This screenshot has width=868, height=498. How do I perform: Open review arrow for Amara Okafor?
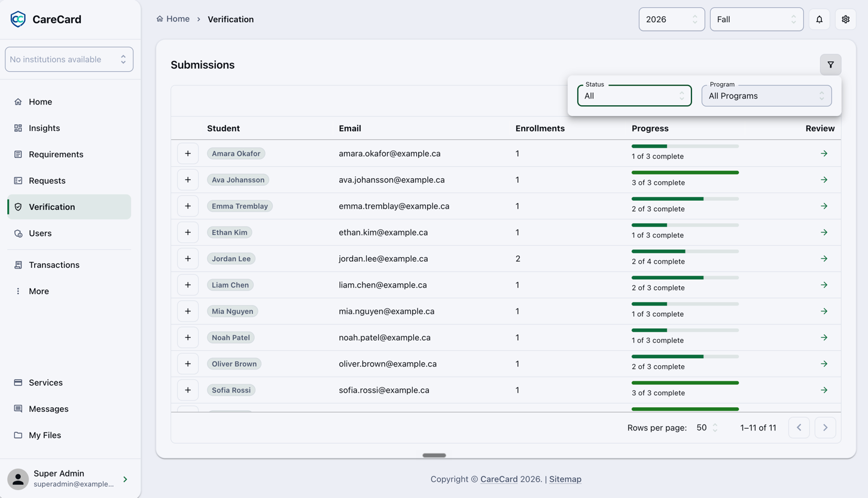(x=824, y=154)
